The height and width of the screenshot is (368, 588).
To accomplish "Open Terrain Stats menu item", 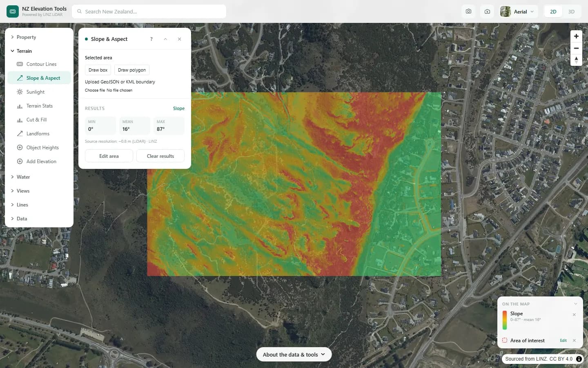I will (39, 106).
